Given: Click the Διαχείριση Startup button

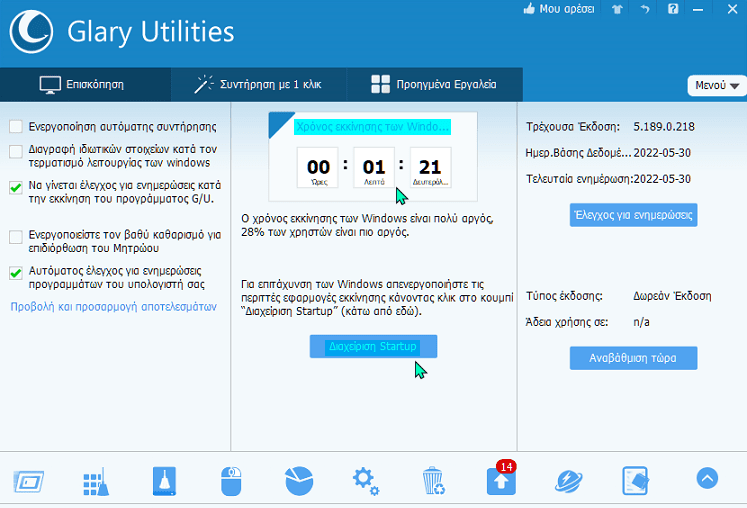Looking at the screenshot, I should (373, 346).
